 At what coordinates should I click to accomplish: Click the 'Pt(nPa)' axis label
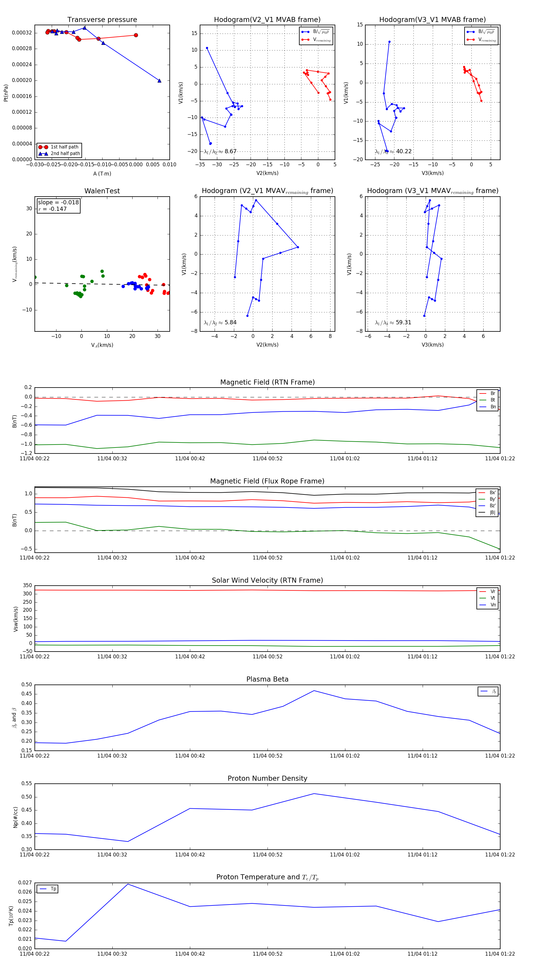(x=6, y=93)
